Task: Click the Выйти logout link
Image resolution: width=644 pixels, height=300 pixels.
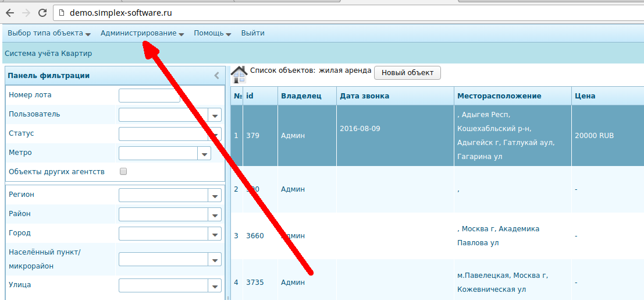Action: coord(252,33)
